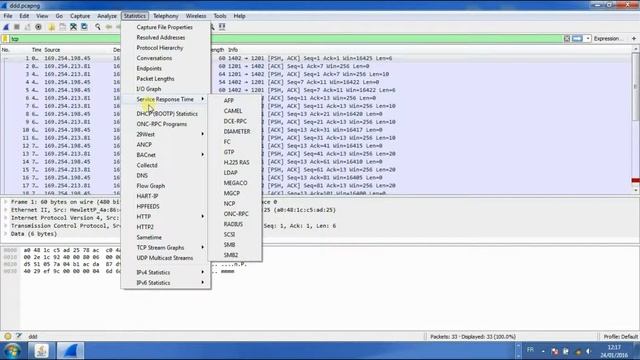Click the filter bookmark icon
This screenshot has height=360, width=640.
click(5, 39)
